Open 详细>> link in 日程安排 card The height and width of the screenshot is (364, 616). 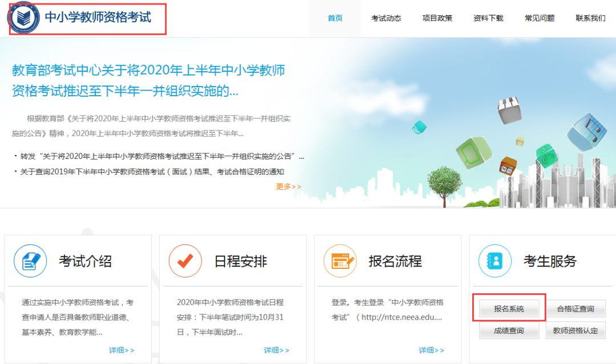(x=277, y=350)
